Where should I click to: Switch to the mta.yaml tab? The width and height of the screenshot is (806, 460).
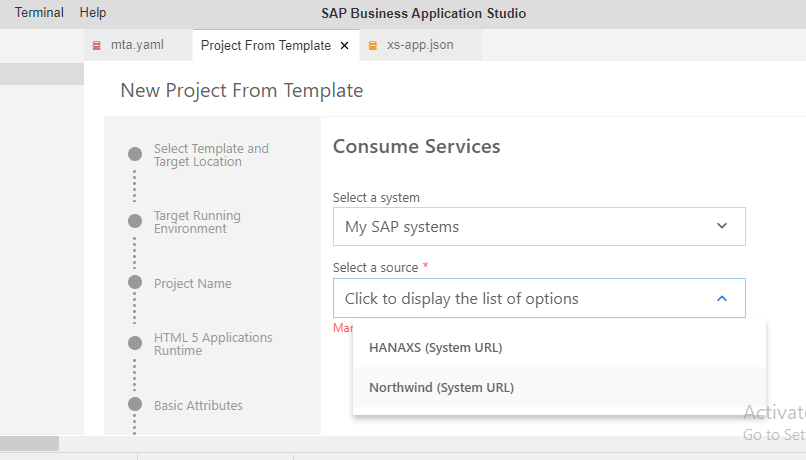point(138,45)
